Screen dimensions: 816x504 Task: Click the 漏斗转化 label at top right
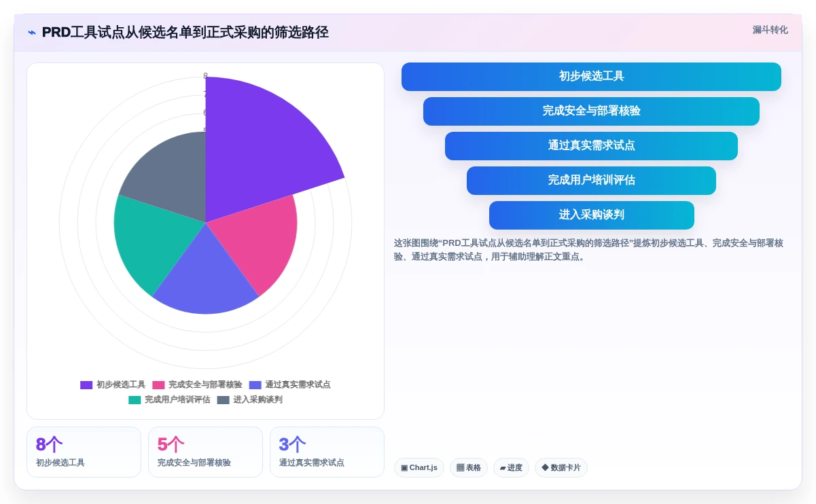tap(770, 30)
